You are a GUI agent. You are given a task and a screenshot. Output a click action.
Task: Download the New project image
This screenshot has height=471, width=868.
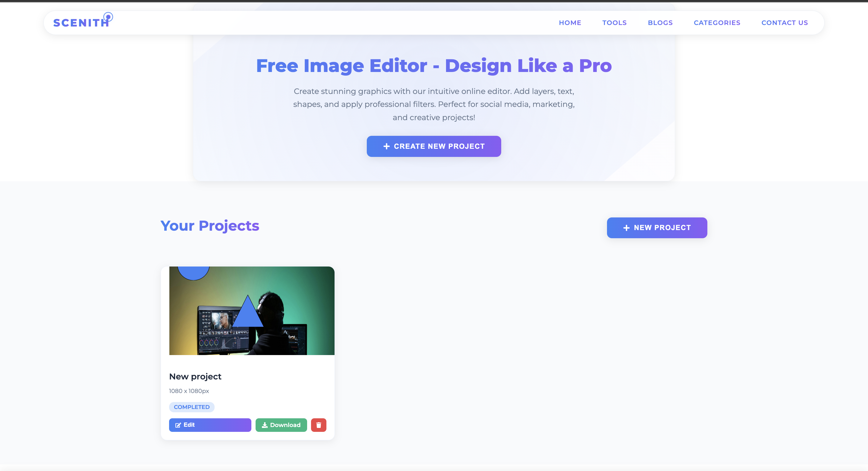(281, 425)
